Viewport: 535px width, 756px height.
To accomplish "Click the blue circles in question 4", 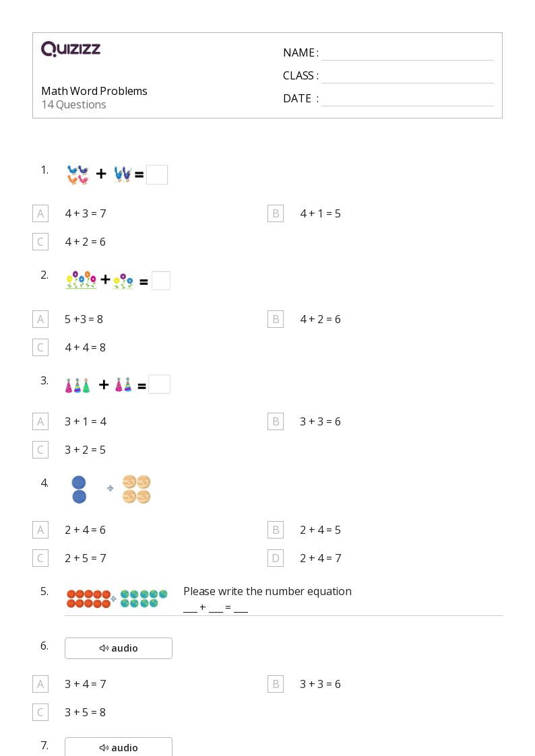I will pos(79,489).
